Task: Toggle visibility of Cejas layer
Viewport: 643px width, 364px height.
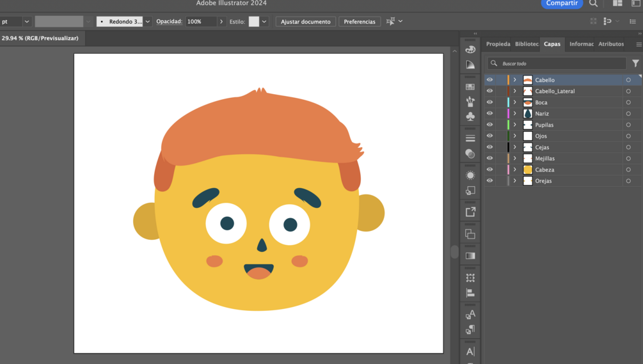Action: coord(489,147)
